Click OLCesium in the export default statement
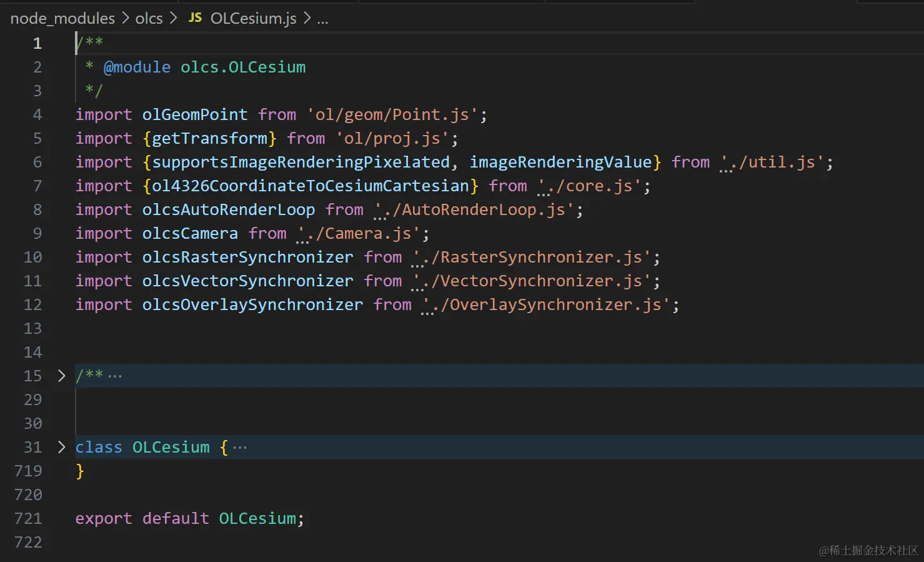This screenshot has width=924, height=562. tap(257, 519)
